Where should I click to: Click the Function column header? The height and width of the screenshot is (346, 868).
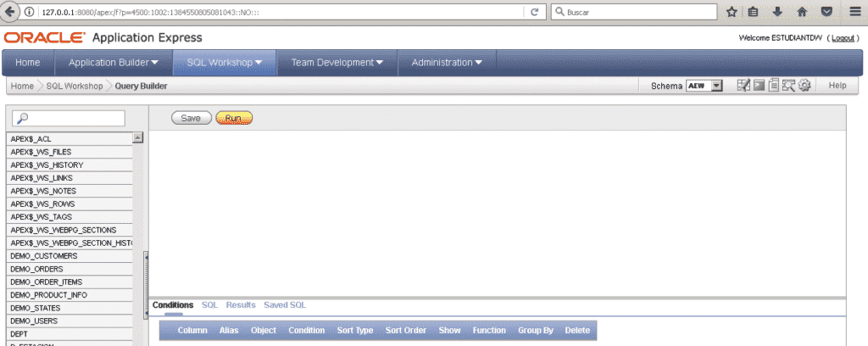point(489,331)
